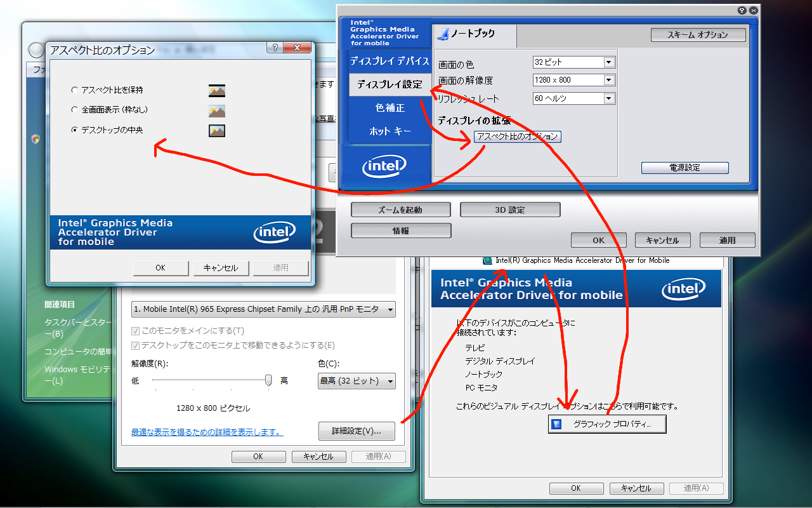The image size is (812, 508).
Task: Click 適用(A) in the display settings window
Action: point(379,457)
